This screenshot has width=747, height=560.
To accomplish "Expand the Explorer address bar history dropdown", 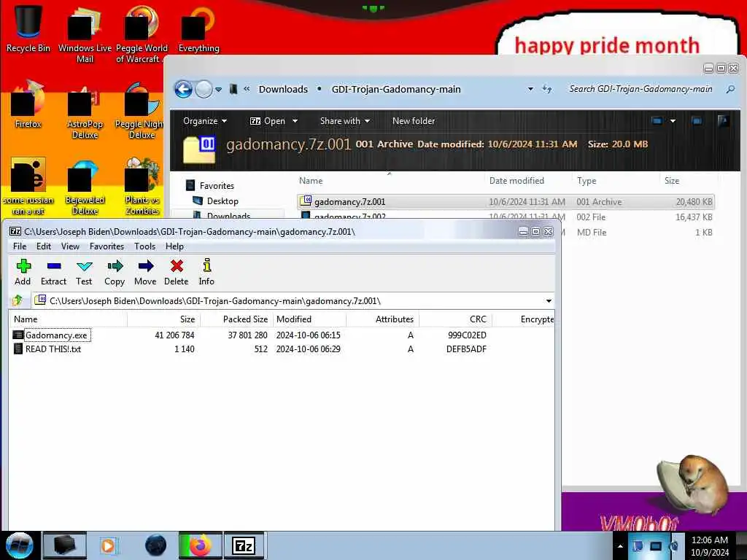I will [530, 89].
